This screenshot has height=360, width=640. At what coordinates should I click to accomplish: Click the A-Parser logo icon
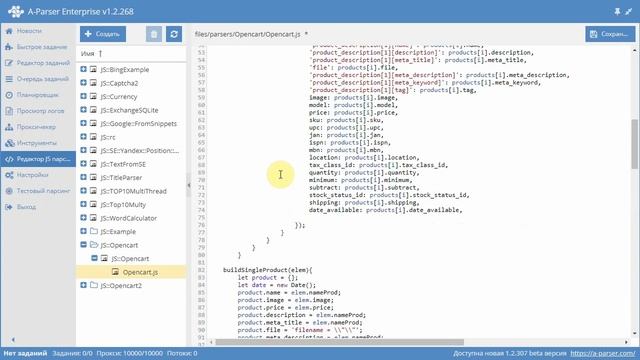pos(16,11)
